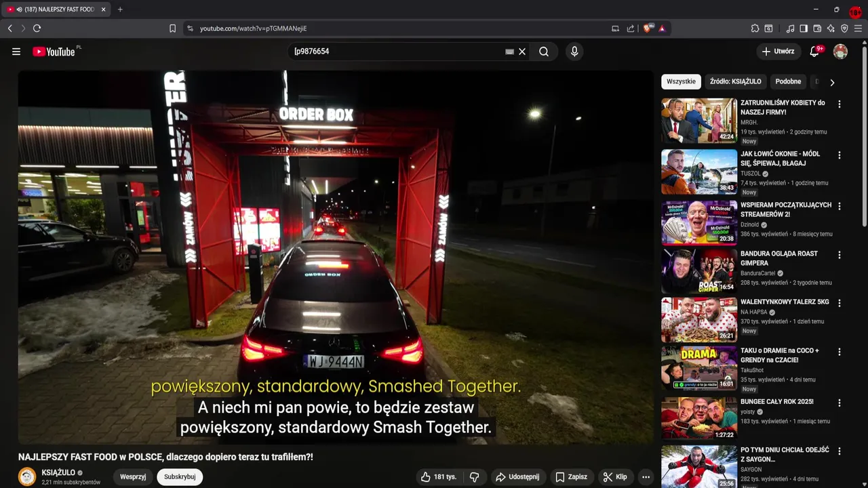868x488 pixels.
Task: Open the KSIĄŻULO channel avatar
Action: point(27,477)
